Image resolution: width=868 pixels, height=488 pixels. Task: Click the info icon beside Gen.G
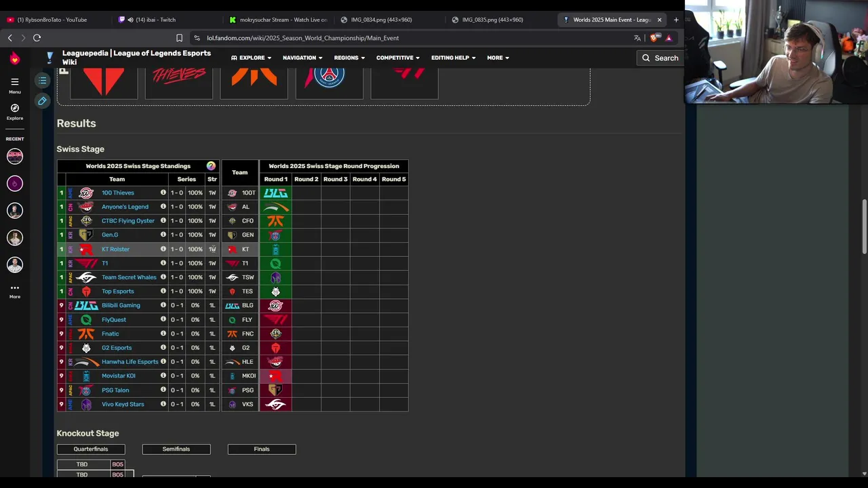tap(163, 235)
